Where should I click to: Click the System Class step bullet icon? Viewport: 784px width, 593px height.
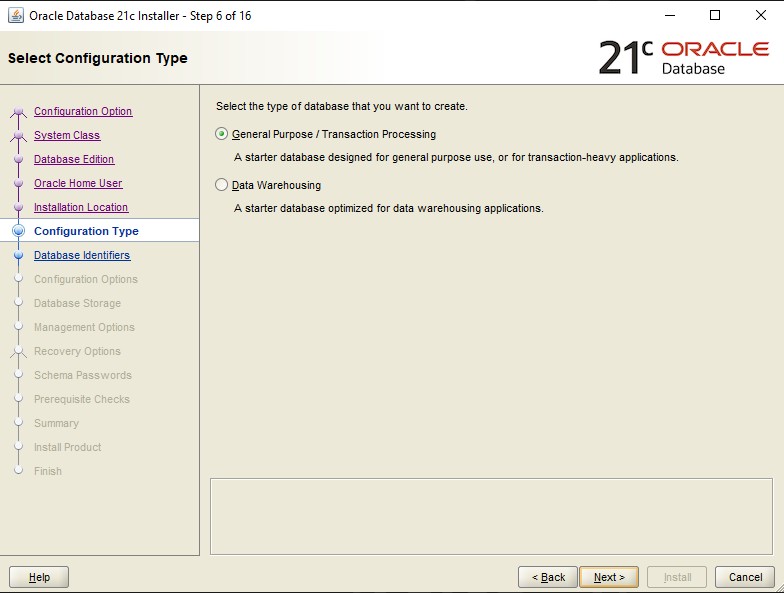[18, 135]
